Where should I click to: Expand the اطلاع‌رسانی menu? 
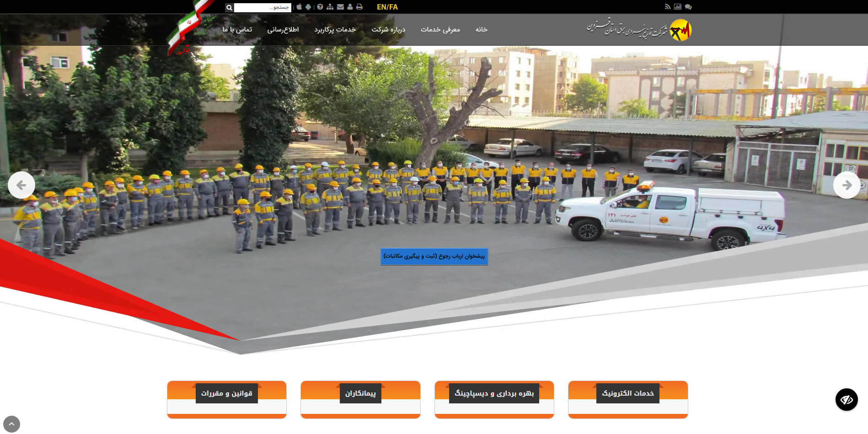point(283,30)
